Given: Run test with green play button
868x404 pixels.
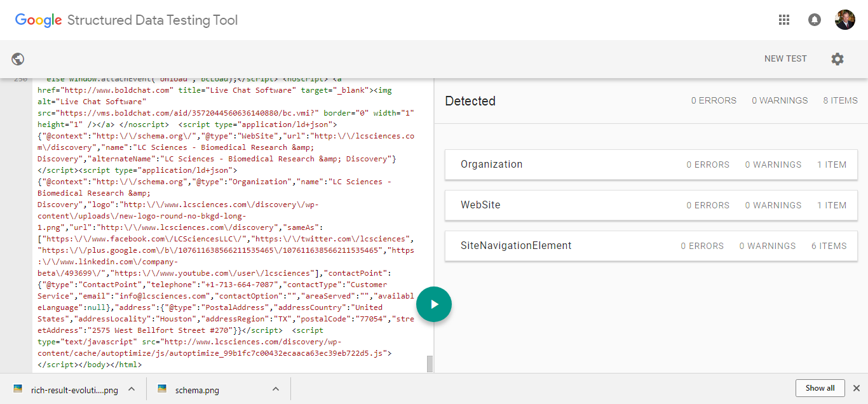Looking at the screenshot, I should pyautogui.click(x=434, y=304).
